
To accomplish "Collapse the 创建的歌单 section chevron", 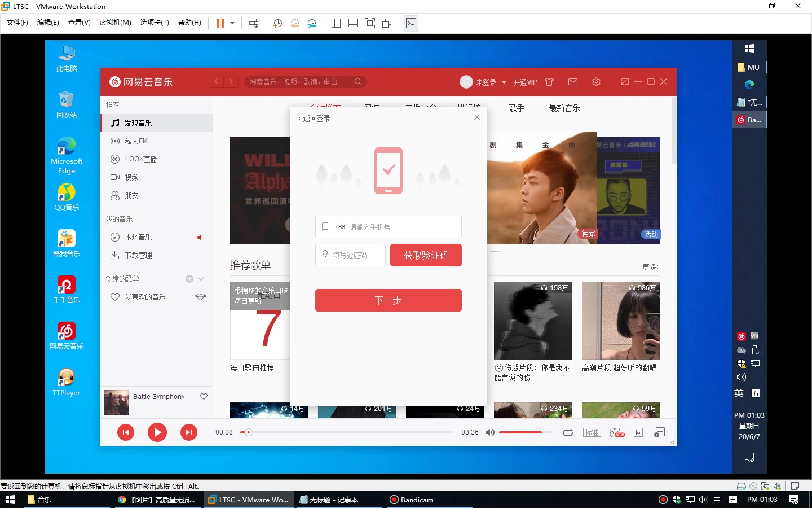I will pos(201,279).
